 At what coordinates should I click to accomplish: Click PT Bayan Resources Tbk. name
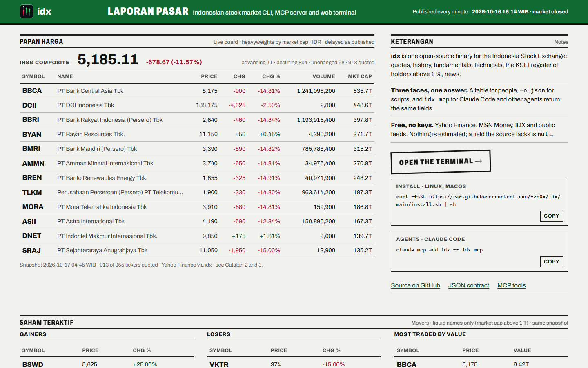91,135
